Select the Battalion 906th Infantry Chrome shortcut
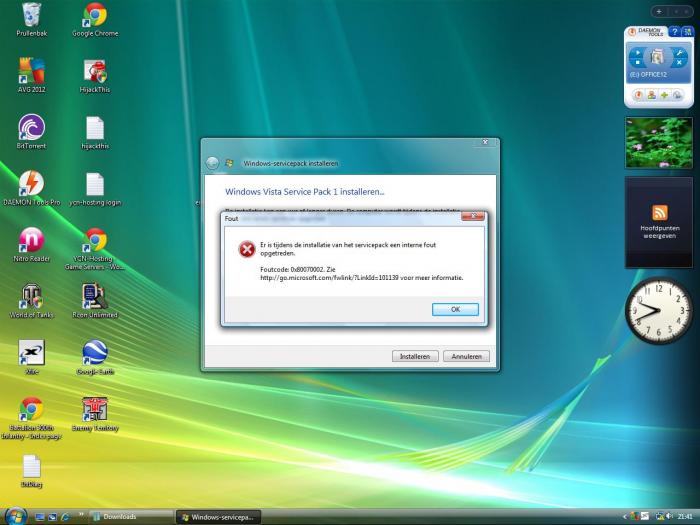 [x=31, y=418]
